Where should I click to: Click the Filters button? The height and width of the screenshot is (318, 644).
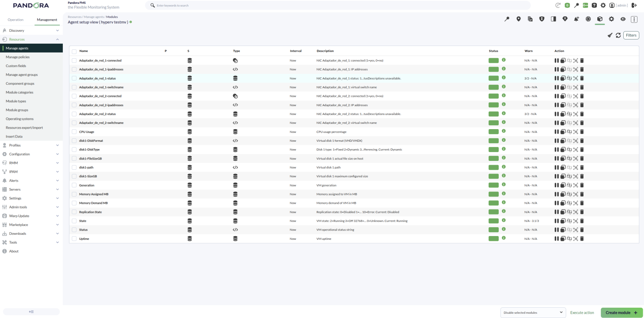click(x=631, y=35)
